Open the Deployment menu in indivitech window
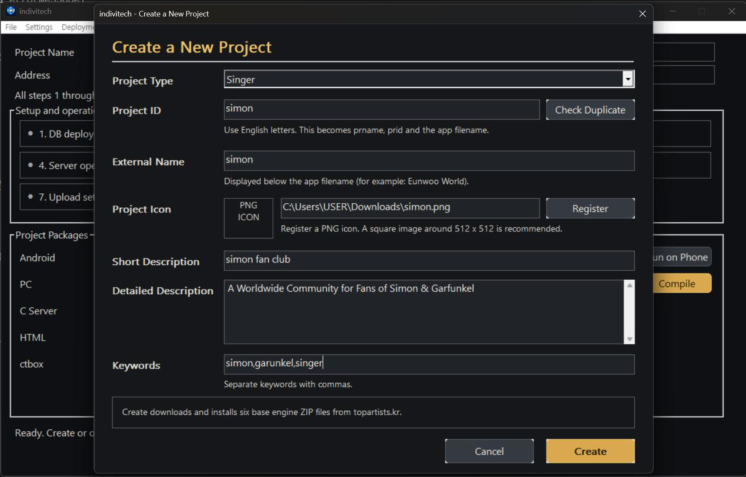 coord(77,27)
